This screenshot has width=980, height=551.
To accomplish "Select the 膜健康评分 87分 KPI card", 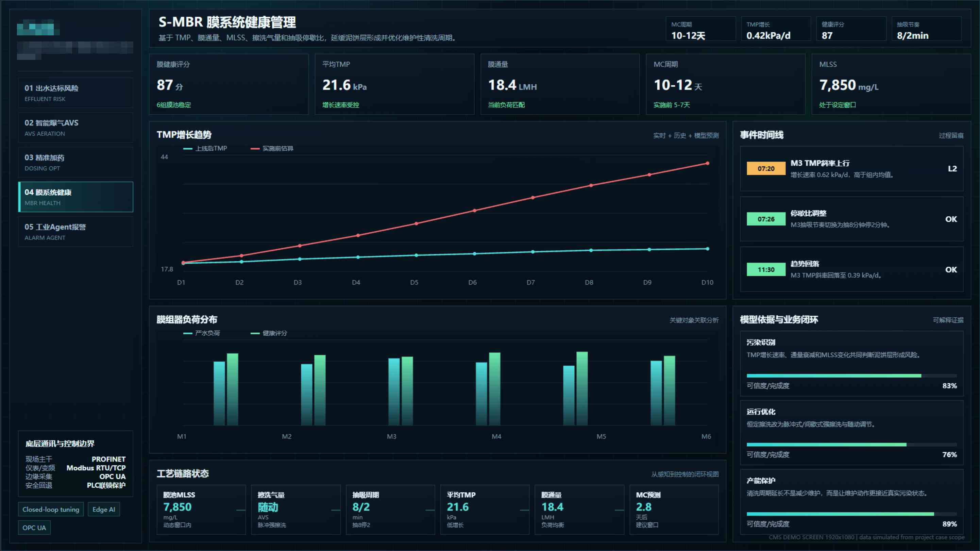I will (229, 84).
